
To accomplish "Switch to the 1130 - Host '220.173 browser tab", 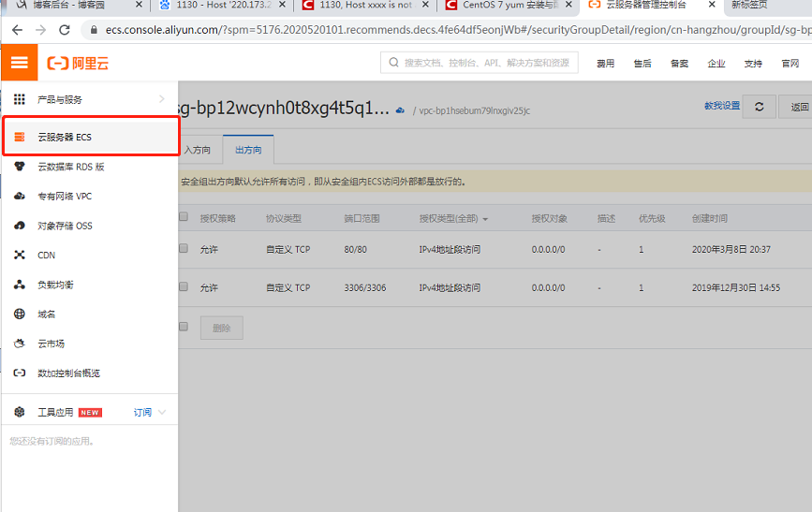I will pyautogui.click(x=223, y=5).
